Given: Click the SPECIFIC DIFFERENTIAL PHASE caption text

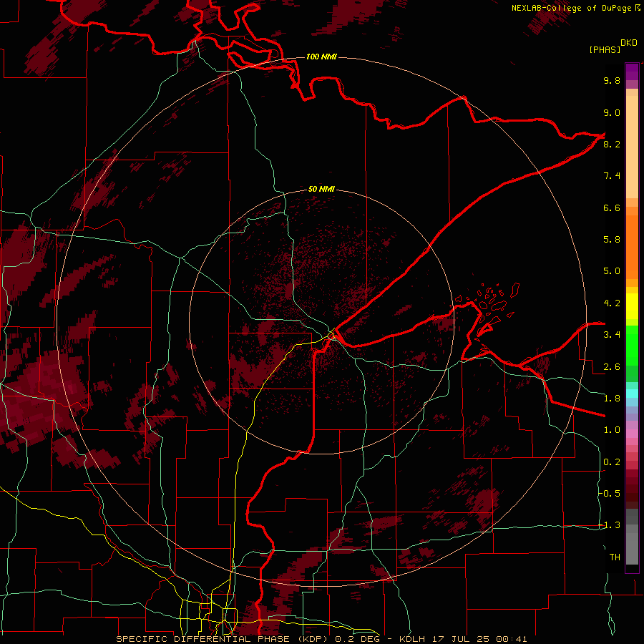Looking at the screenshot, I should (203, 639).
